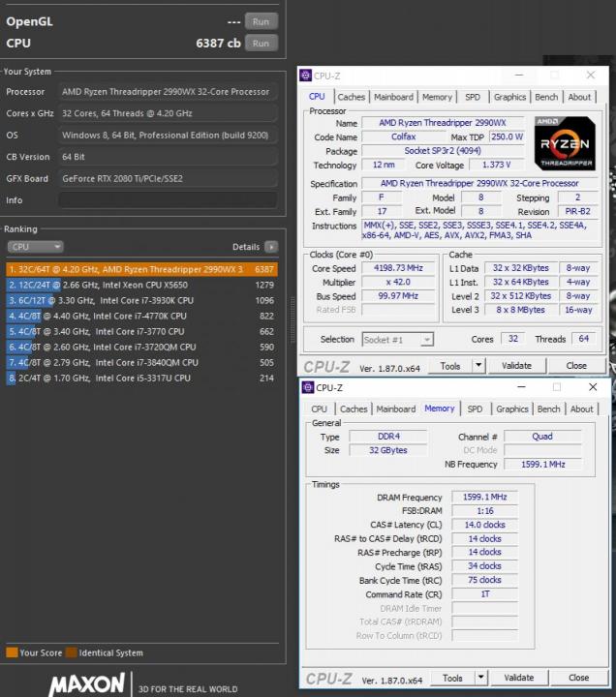Minimize the top CPU-Z window
This screenshot has height=697, width=616.
(519, 76)
